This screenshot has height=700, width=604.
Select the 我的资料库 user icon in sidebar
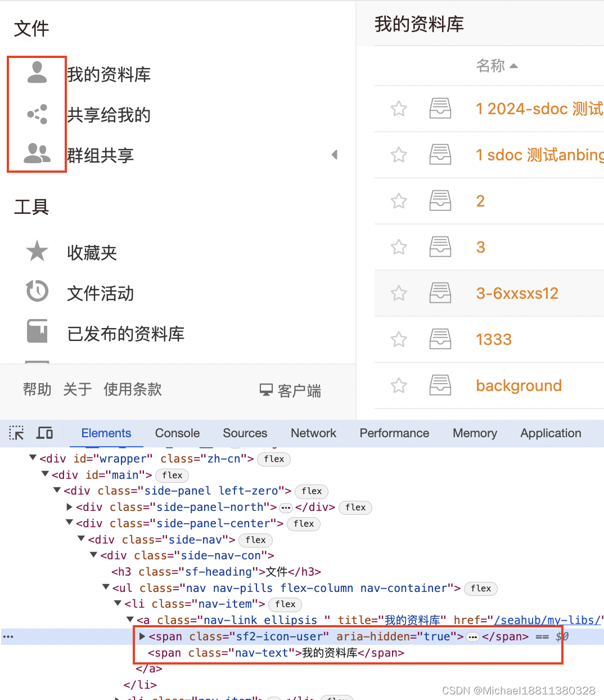click(x=37, y=72)
